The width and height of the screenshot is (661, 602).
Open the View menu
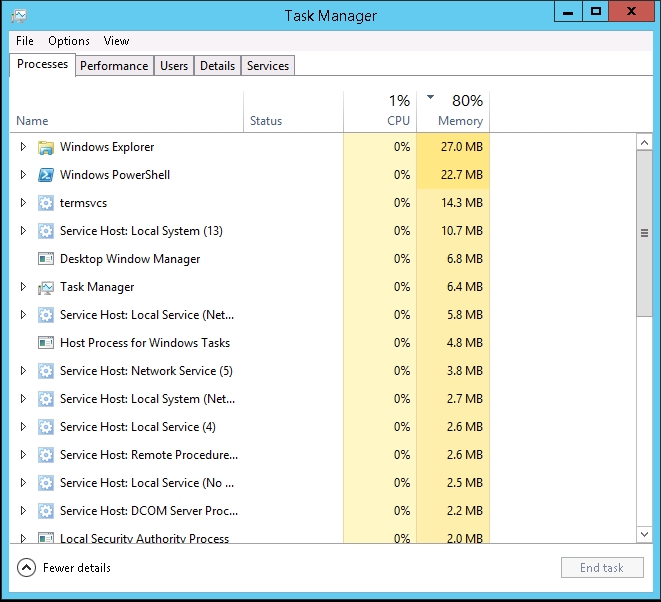pos(116,41)
